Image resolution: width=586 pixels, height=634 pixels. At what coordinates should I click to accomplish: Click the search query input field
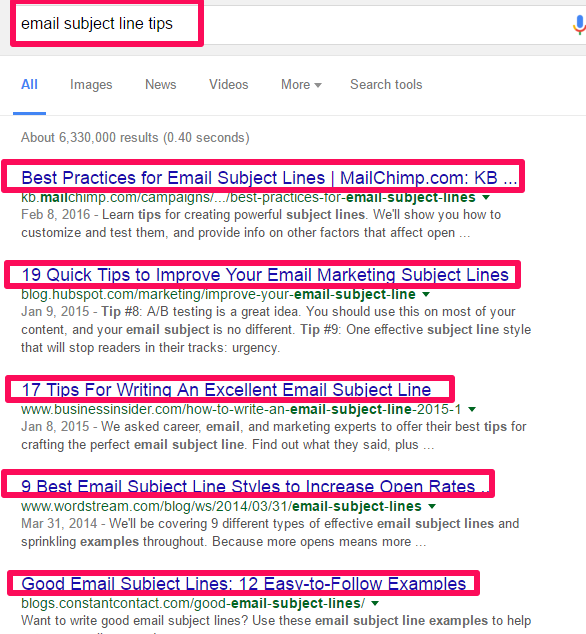pyautogui.click(x=293, y=24)
